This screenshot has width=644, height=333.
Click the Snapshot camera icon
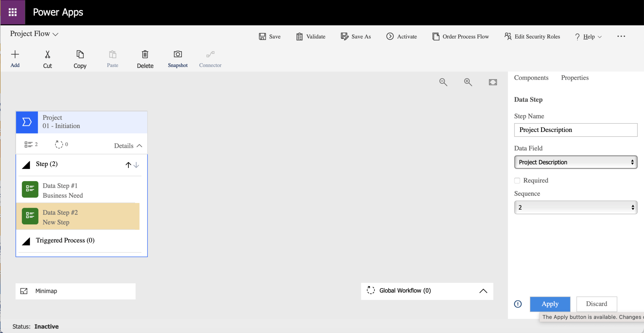(x=178, y=54)
